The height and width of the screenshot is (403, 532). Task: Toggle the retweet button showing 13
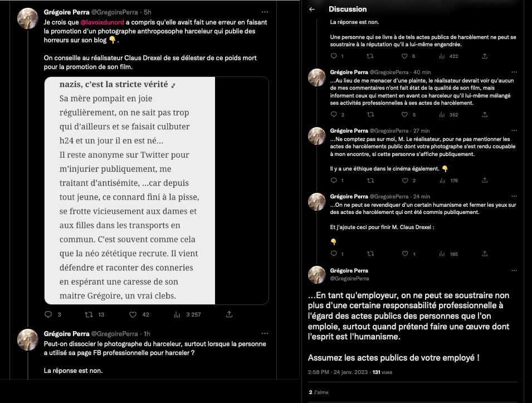[x=87, y=314]
